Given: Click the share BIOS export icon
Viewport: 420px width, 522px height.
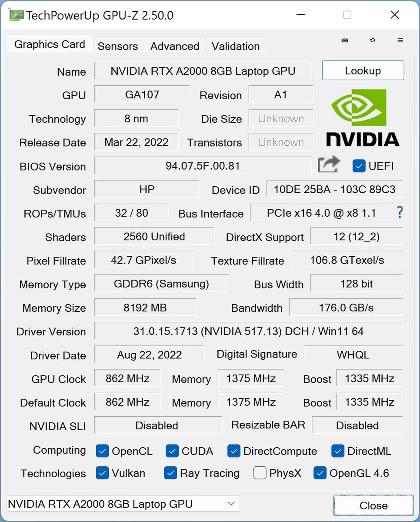Looking at the screenshot, I should point(328,165).
